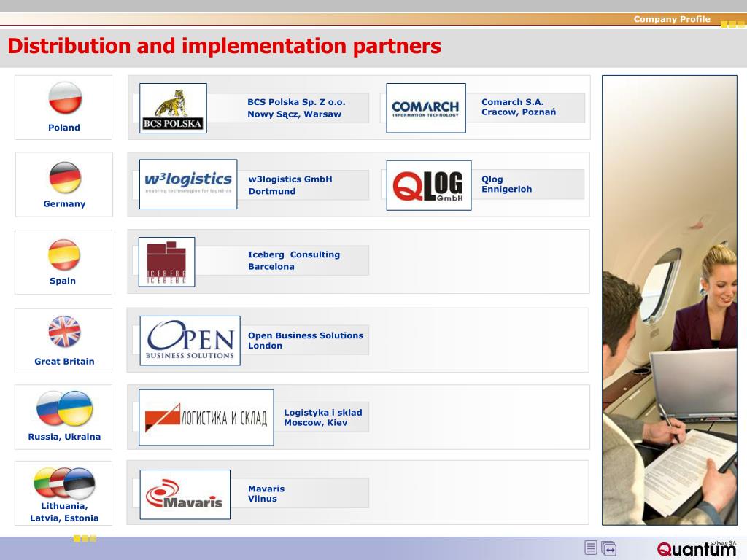Click the Spain flag icon
Screen dimensions: 747x560
point(64,254)
